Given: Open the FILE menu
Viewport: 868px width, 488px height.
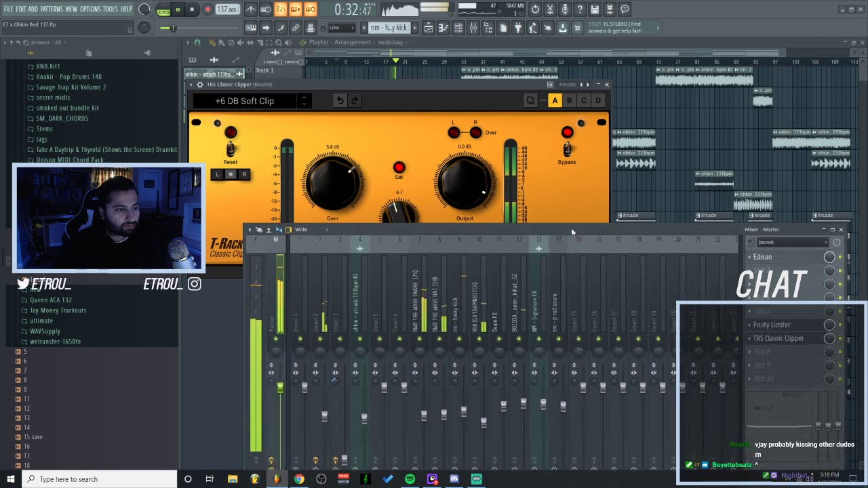Looking at the screenshot, I should pos(8,9).
